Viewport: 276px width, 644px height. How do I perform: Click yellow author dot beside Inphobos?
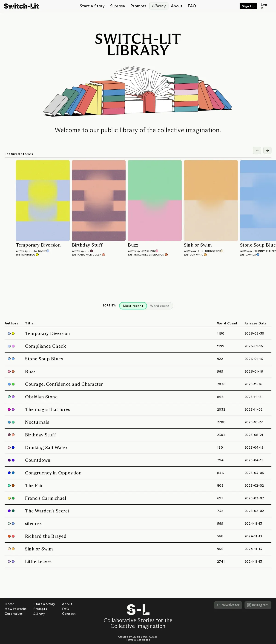point(37,255)
